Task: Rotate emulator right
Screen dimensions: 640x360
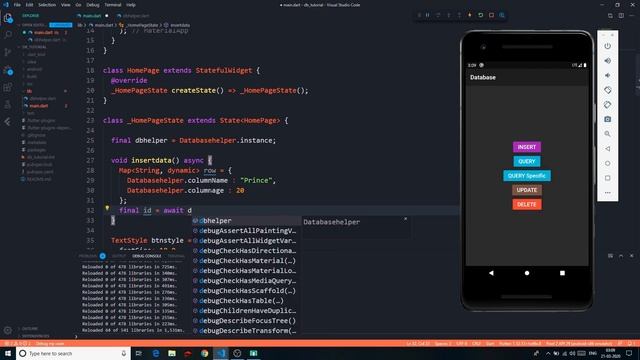Action: pyautogui.click(x=608, y=105)
